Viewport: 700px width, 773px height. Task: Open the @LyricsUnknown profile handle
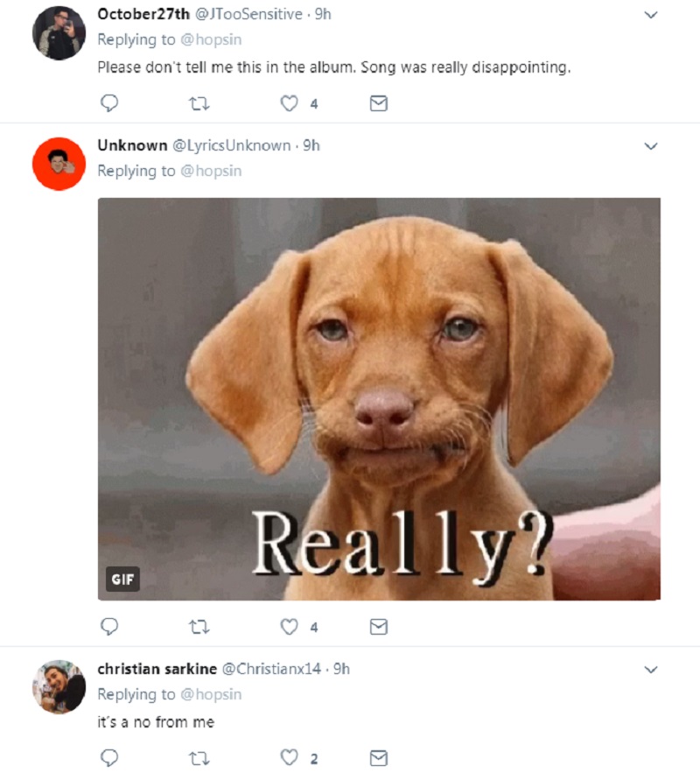[x=232, y=145]
